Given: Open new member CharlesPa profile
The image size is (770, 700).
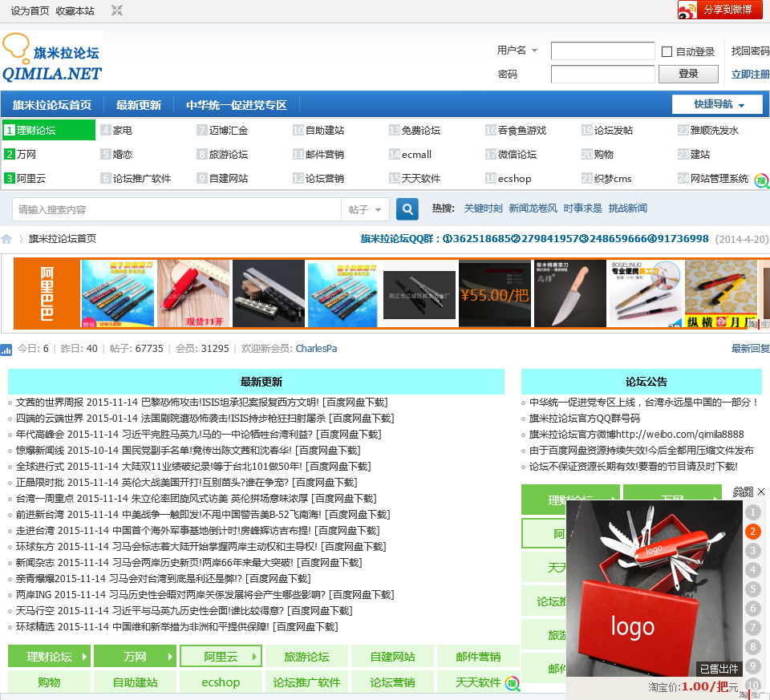Looking at the screenshot, I should [316, 349].
